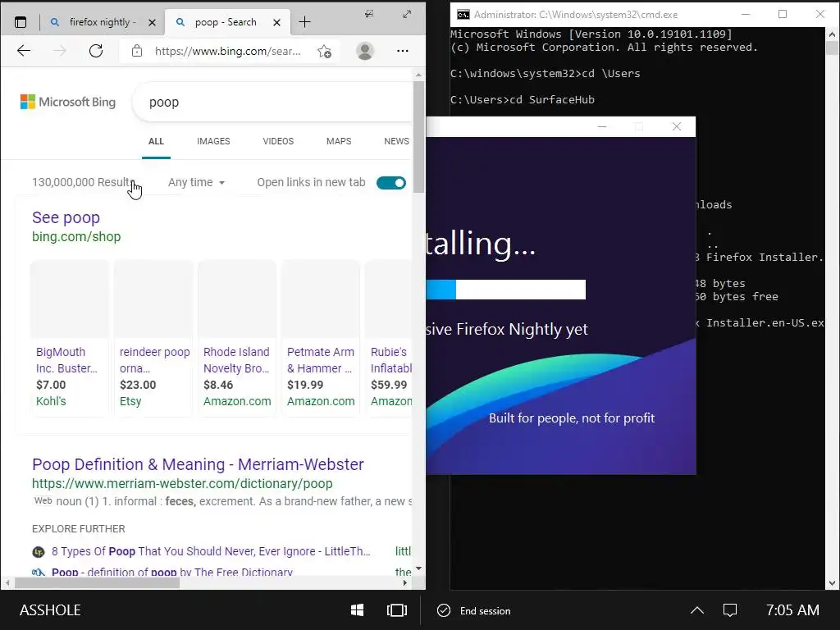The width and height of the screenshot is (840, 630).
Task: Click the 7:05 AM taskbar clock
Action: point(792,610)
